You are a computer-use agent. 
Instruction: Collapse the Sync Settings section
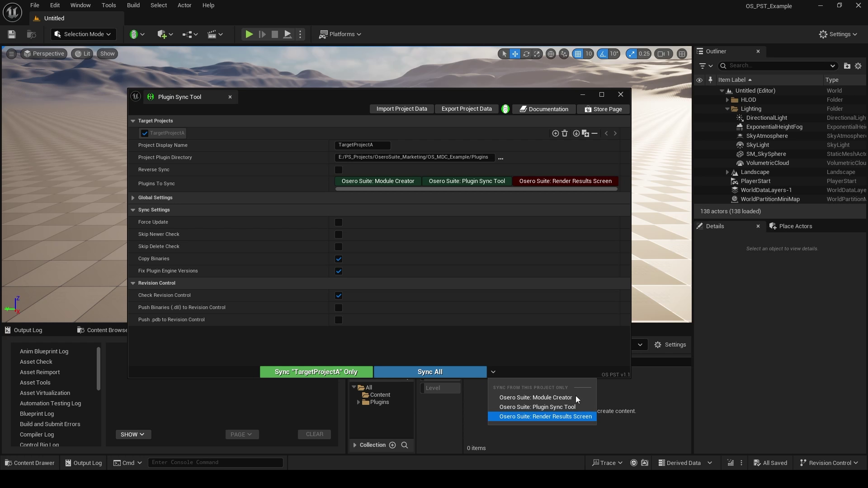pyautogui.click(x=133, y=210)
